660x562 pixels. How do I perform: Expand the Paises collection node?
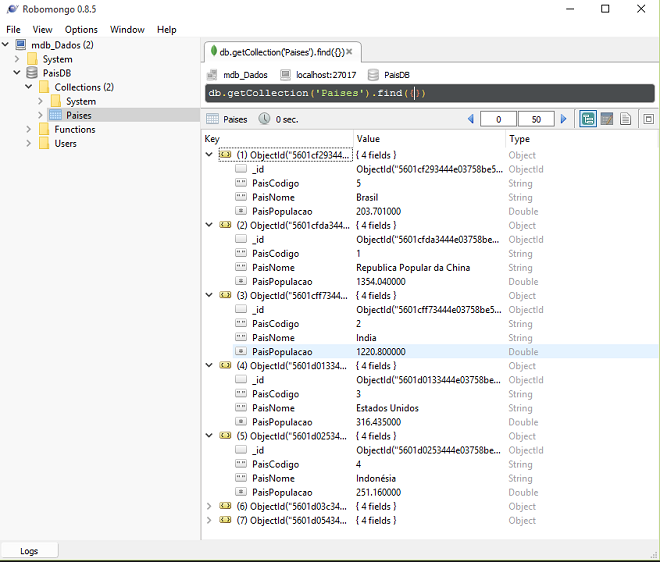[x=40, y=115]
